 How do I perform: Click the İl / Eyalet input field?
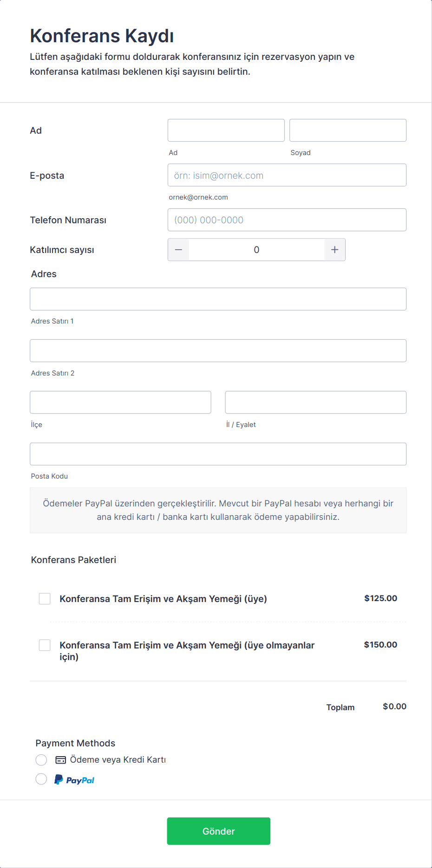click(x=315, y=402)
